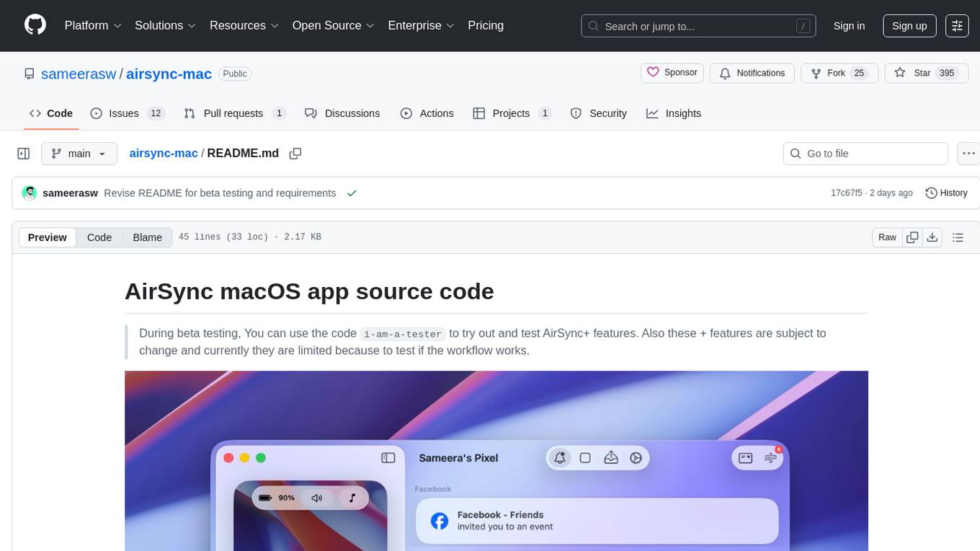Screen dimensions: 980x551
Task: Toggle the file tree side panel
Action: click(24, 154)
